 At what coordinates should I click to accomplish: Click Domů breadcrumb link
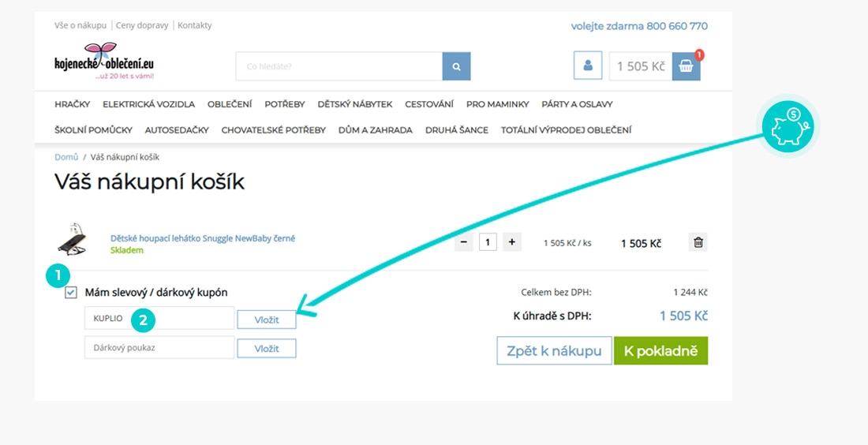pos(66,157)
